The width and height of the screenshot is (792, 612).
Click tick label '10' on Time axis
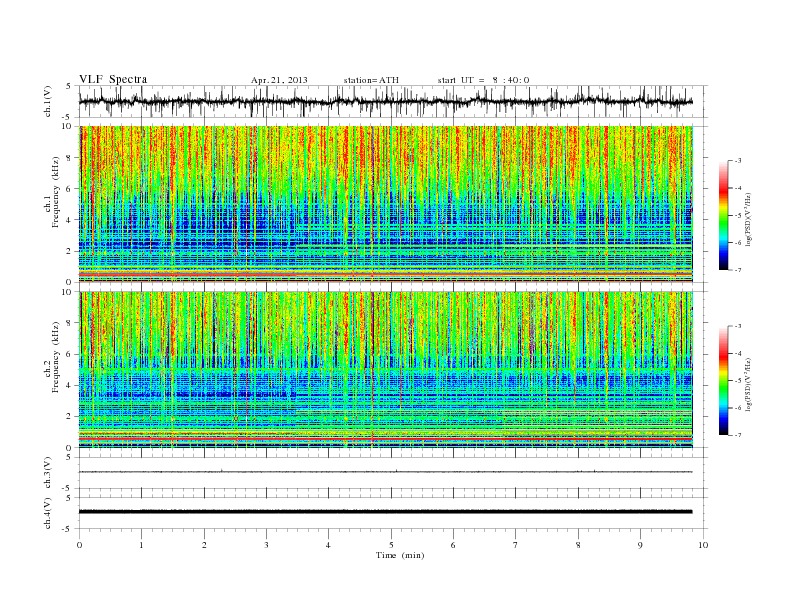pyautogui.click(x=703, y=545)
